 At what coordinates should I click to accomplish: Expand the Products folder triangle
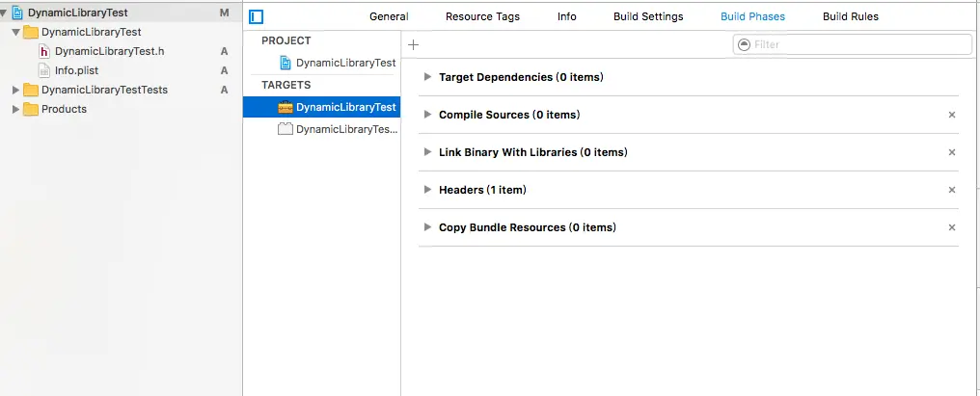[x=16, y=109]
